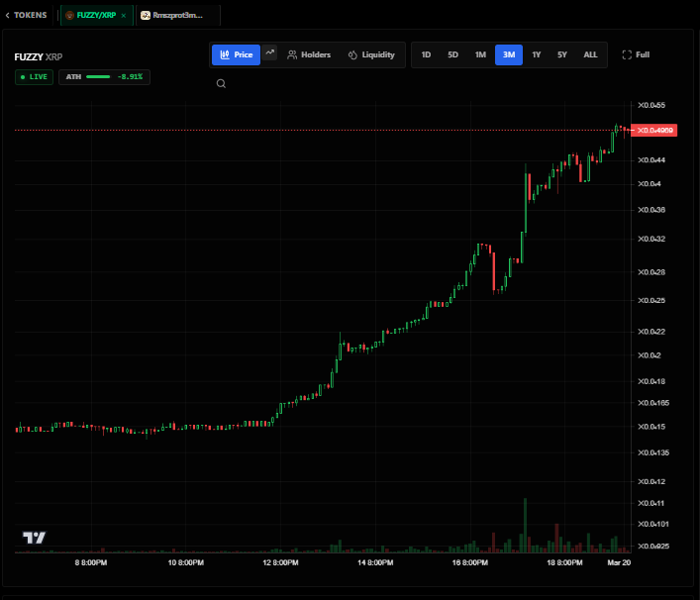Image resolution: width=700 pixels, height=600 pixels.
Task: Click the droplet icon beside Liquidity
Action: [352, 54]
